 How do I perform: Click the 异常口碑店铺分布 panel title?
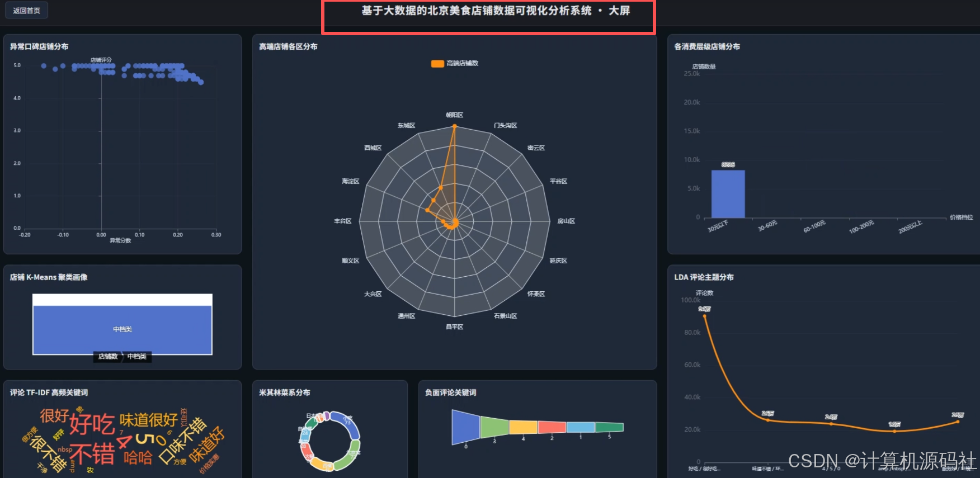39,46
